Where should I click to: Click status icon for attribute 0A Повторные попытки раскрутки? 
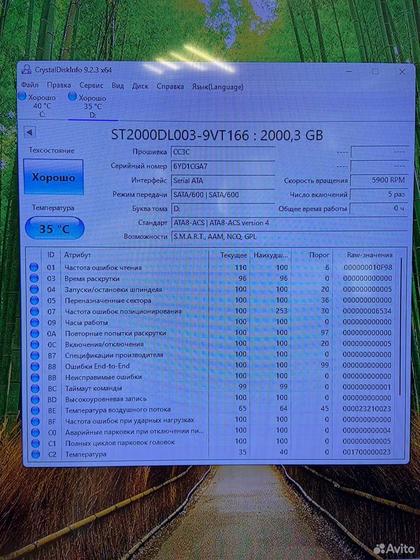pos(35,333)
